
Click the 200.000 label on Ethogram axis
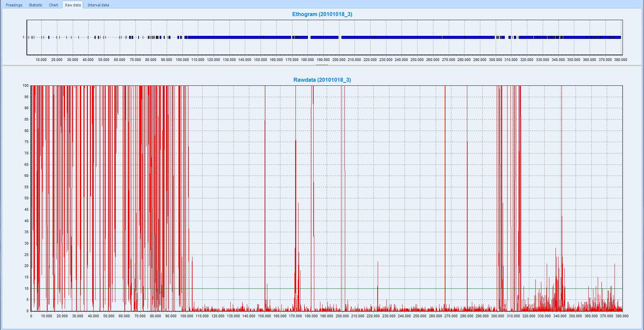339,60
